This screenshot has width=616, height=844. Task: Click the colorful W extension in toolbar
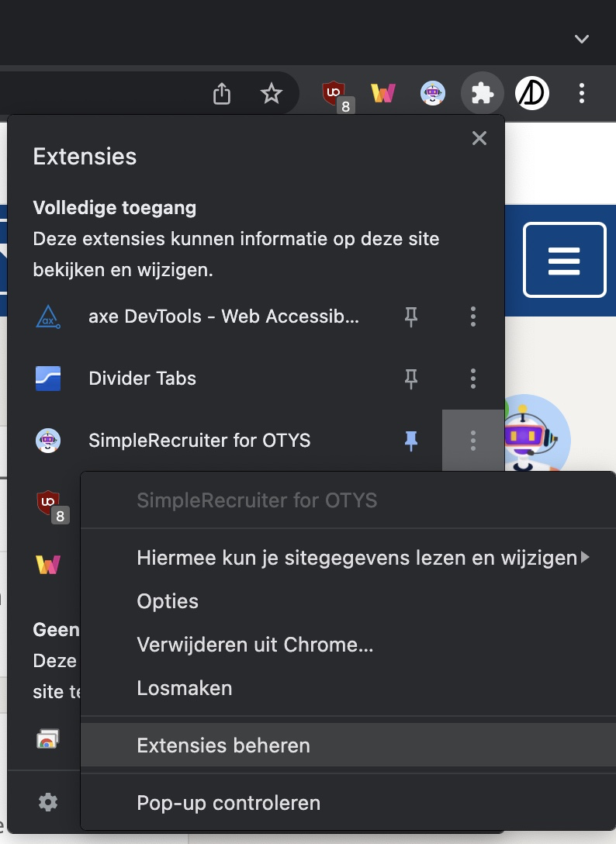pyautogui.click(x=383, y=94)
